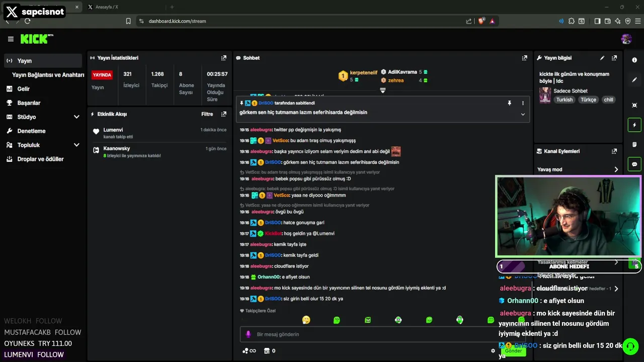Image resolution: width=644 pixels, height=362 pixels.
Task: Open Yayın Bağlantısı ve Anahtarı page
Action: tap(48, 75)
